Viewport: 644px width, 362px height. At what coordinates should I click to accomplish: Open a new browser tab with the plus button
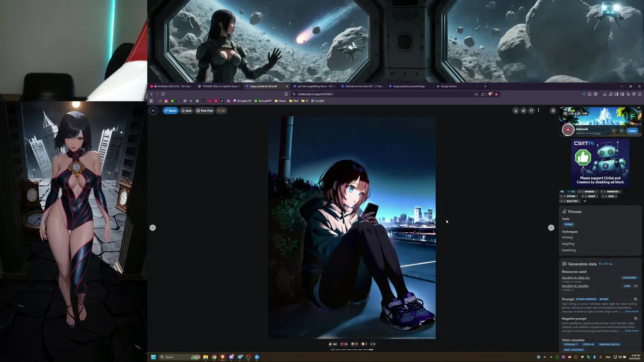[485, 86]
